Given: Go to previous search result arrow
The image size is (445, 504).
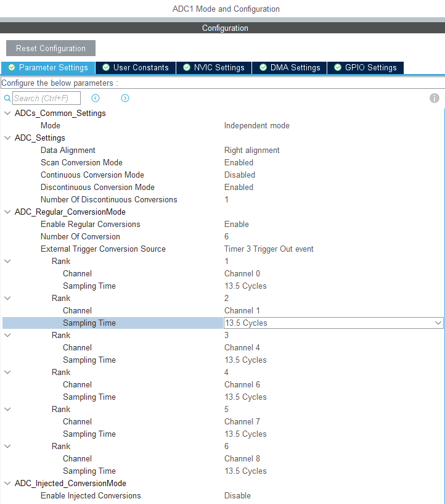Looking at the screenshot, I should coord(96,98).
